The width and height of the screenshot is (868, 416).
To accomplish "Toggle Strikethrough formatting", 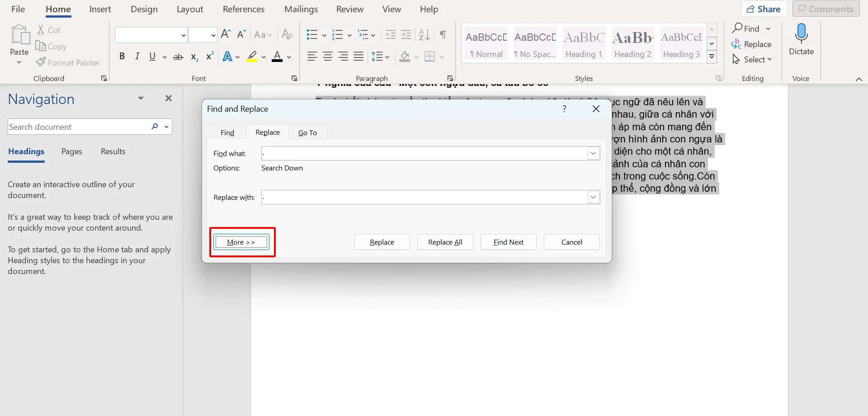I will click(x=178, y=57).
